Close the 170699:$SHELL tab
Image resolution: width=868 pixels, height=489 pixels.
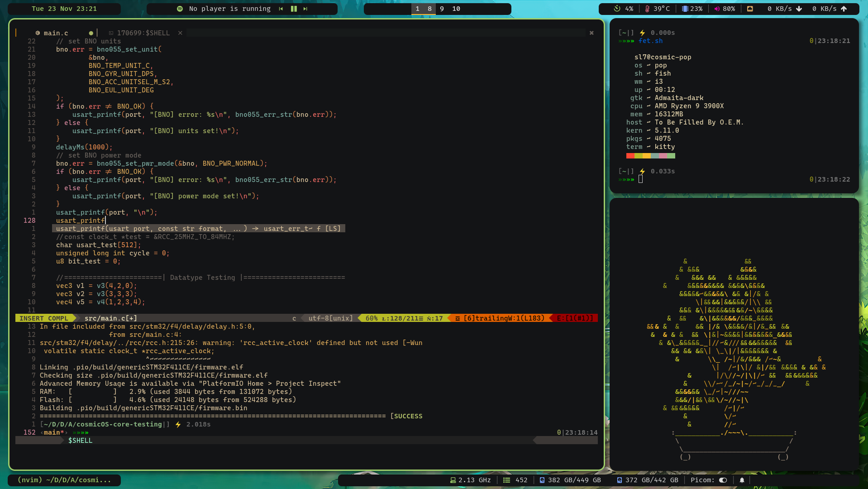click(180, 33)
